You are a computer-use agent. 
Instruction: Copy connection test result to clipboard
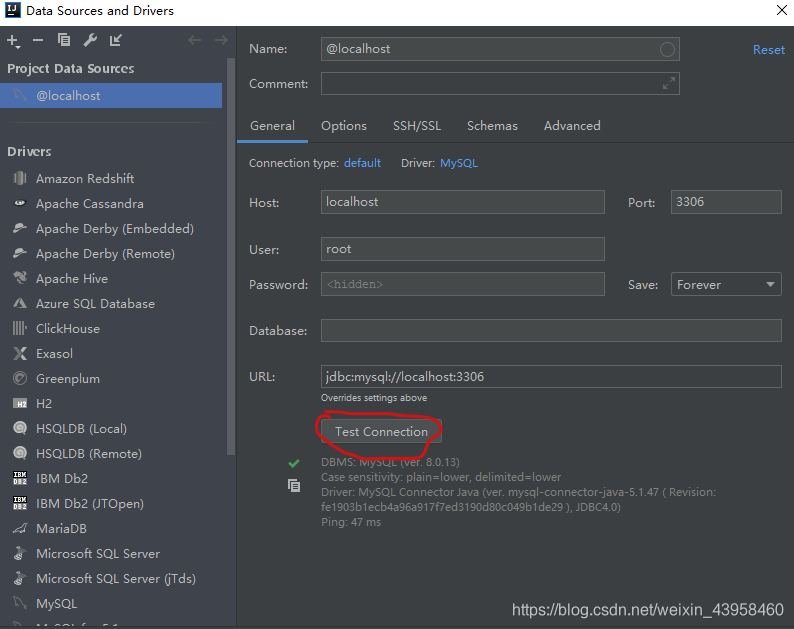294,486
